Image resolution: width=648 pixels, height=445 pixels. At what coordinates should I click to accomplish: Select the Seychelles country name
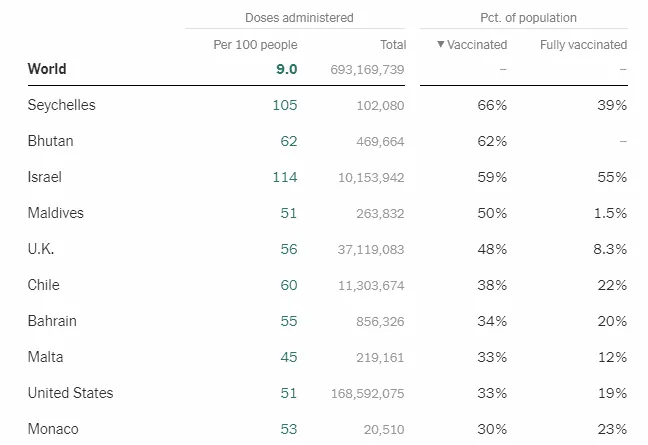61,105
